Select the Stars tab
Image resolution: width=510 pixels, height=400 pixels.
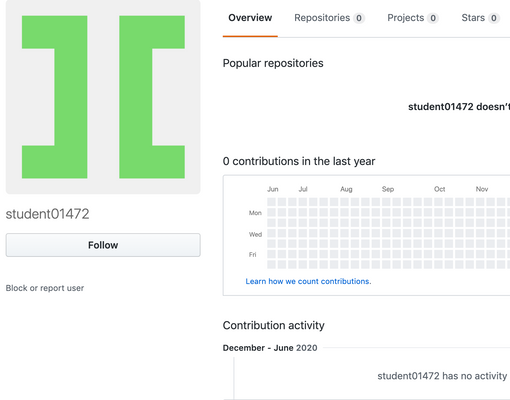(x=480, y=18)
